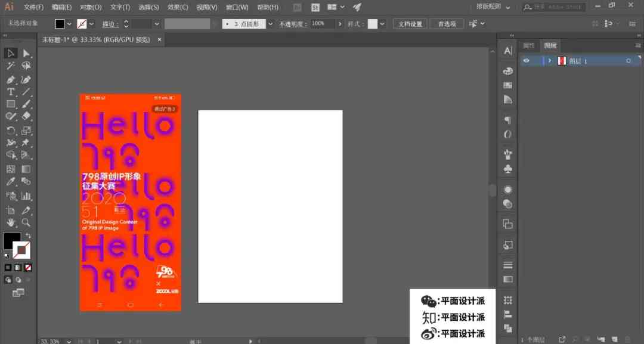Select the Eyedropper tool
This screenshot has width=644, height=344.
pyautogui.click(x=11, y=181)
